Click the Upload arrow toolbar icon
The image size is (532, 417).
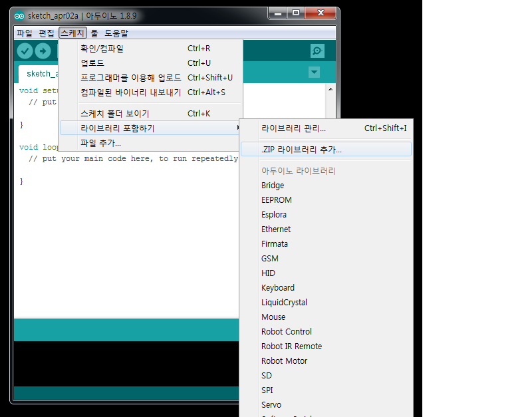coord(43,51)
